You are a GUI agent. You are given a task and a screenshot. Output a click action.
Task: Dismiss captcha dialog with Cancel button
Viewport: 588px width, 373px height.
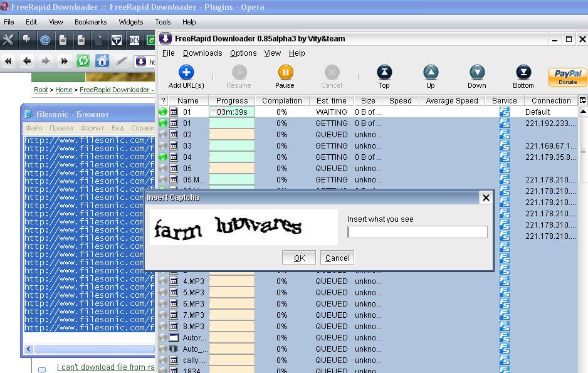(337, 258)
